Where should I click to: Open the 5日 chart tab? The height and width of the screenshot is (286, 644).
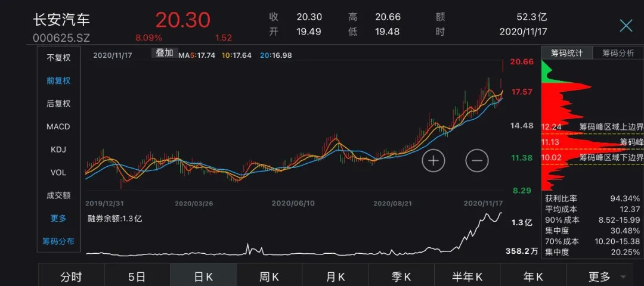pos(137,277)
